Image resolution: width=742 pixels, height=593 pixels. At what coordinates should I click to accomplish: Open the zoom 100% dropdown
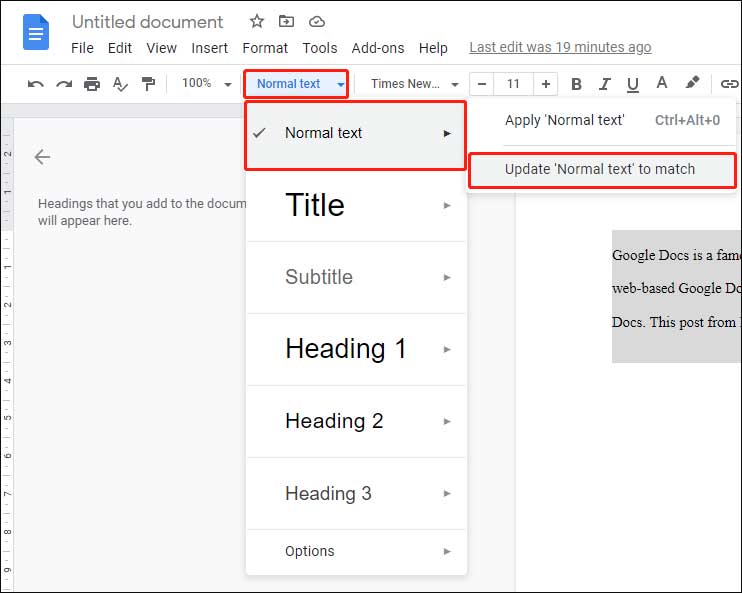(207, 84)
